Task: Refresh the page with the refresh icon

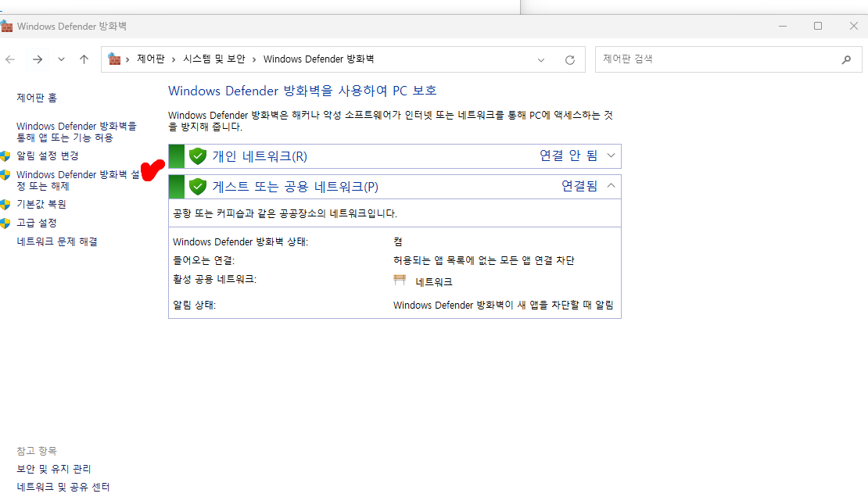Action: click(569, 59)
